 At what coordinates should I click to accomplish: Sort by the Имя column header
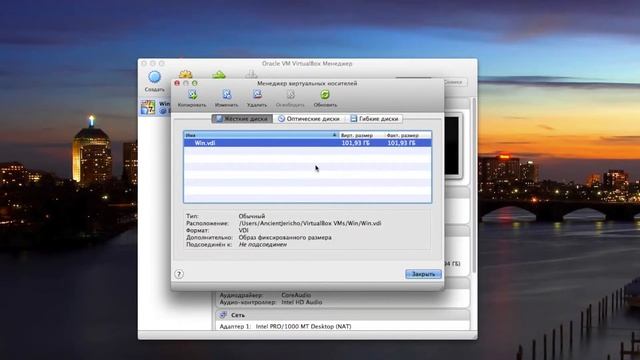point(261,135)
